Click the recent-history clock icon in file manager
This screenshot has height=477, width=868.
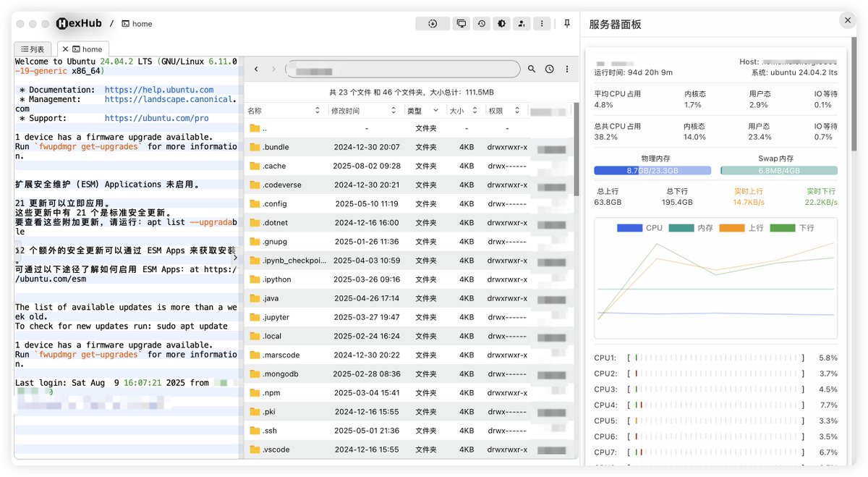coord(549,69)
